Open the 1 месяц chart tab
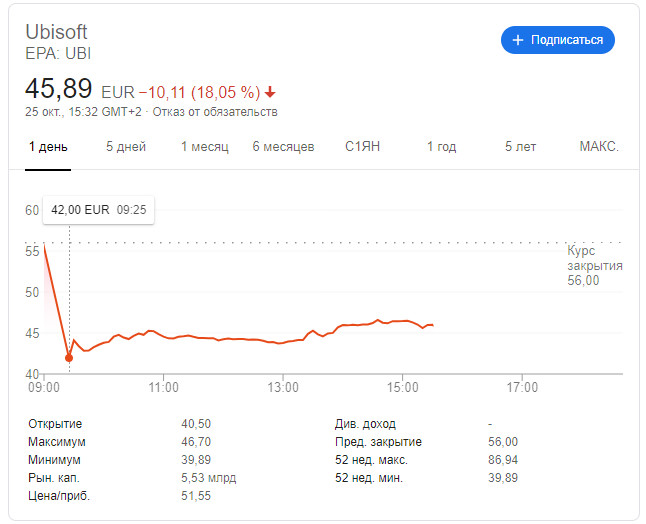Screen dimensions: 646x524 205,147
